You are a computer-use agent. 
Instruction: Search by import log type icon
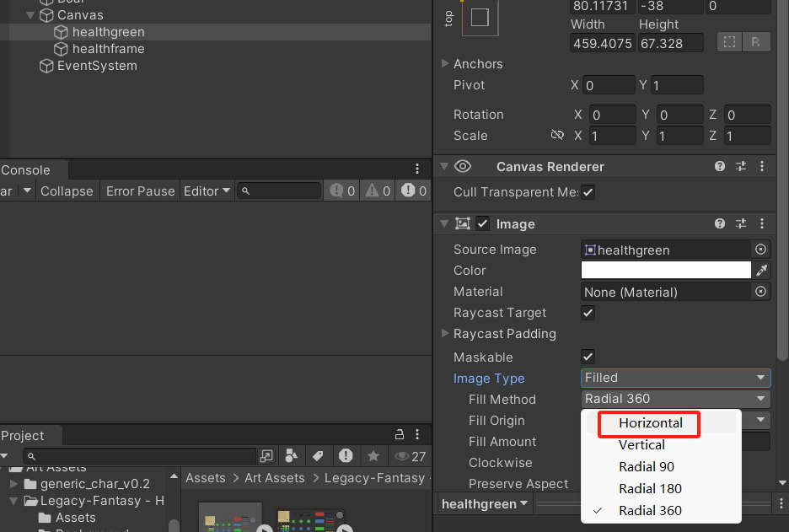(x=346, y=456)
